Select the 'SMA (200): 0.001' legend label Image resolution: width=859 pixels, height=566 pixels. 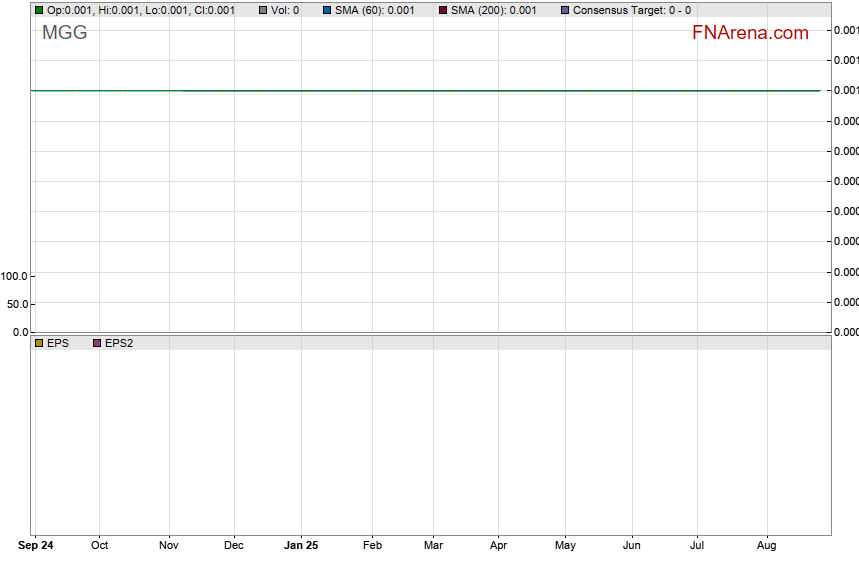pos(493,10)
